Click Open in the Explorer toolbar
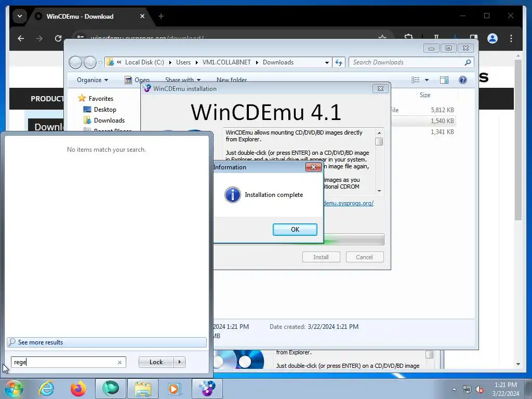The image size is (532, 399). click(137, 79)
